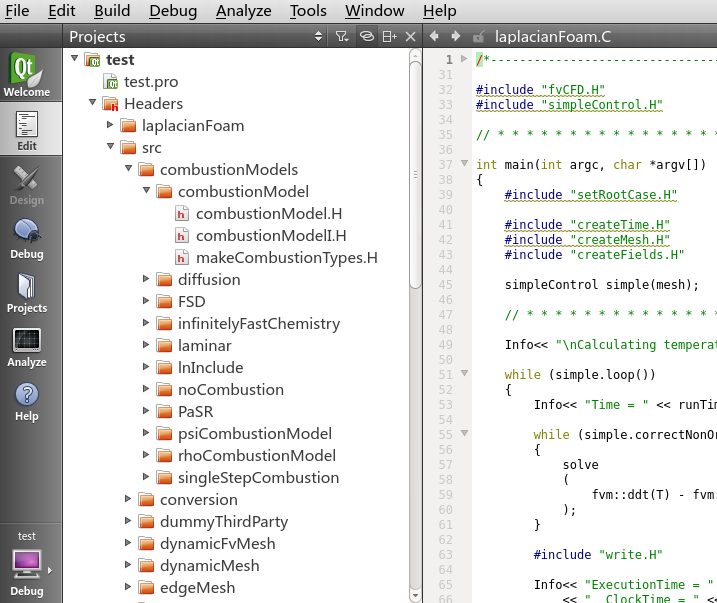
Task: Open the Debug menu
Action: 173,11
